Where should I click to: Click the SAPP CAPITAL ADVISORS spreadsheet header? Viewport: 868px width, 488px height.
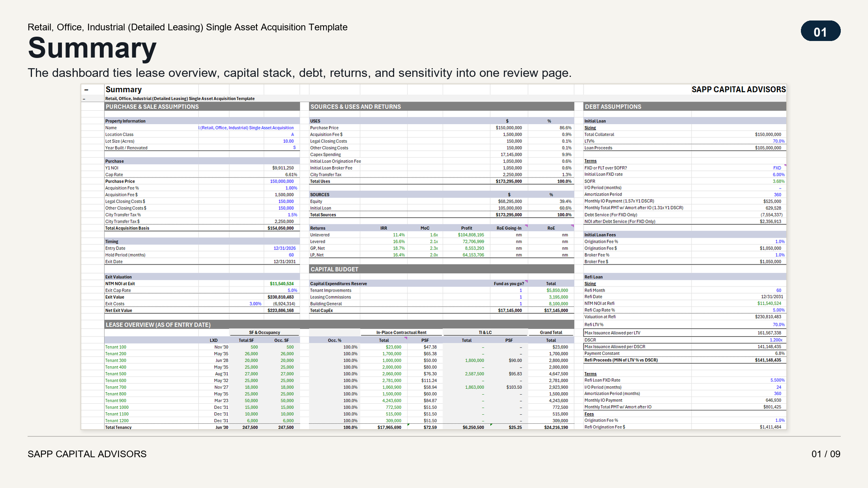coord(739,89)
